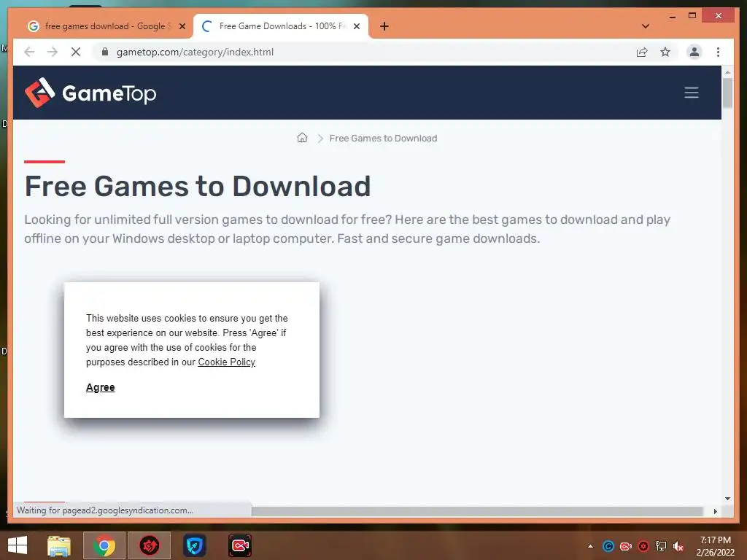747x560 pixels.
Task: Open the Cookie Policy link
Action: click(227, 362)
